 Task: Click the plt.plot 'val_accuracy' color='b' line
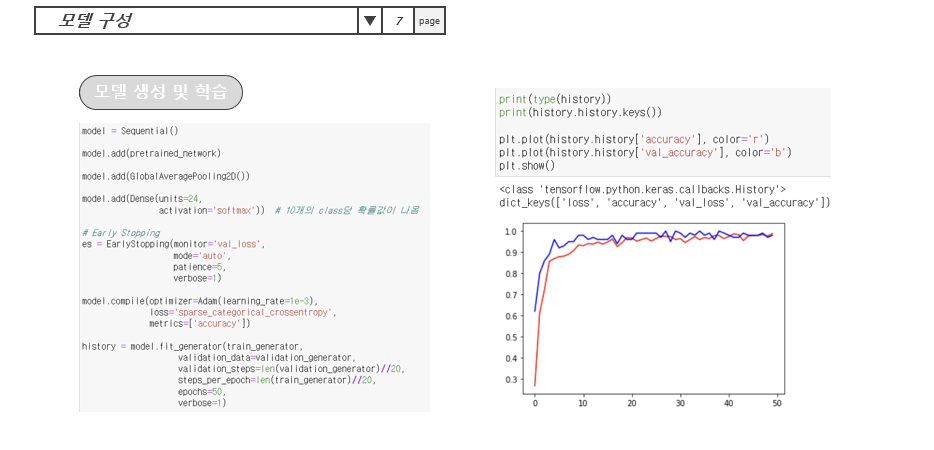646,153
